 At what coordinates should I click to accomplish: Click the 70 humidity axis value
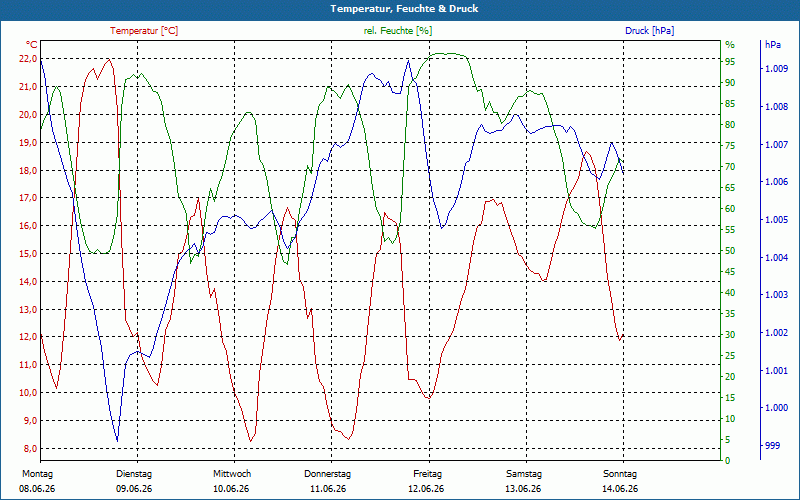point(731,166)
